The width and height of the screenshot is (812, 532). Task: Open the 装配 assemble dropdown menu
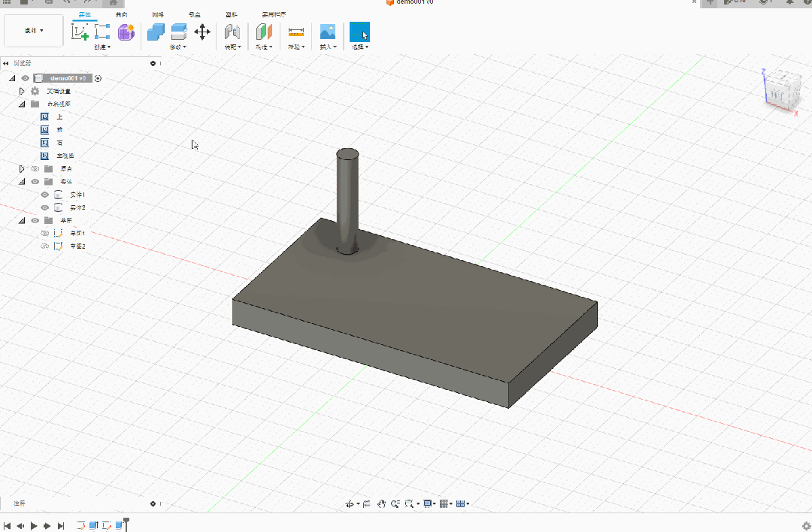click(232, 47)
